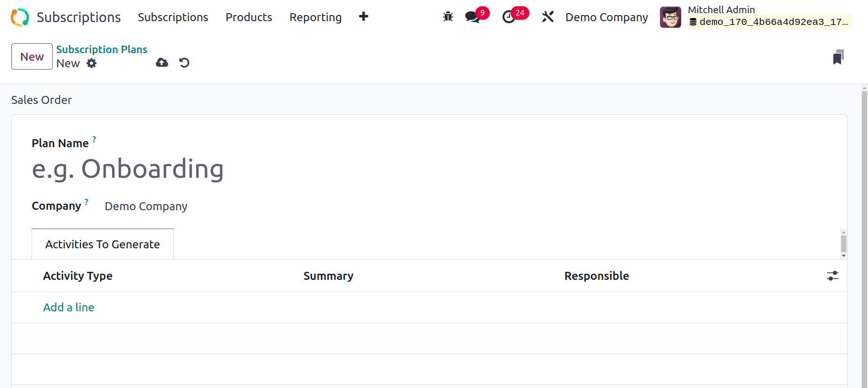Open the optional columns adjust settings icon
The width and height of the screenshot is (868, 388).
(833, 276)
